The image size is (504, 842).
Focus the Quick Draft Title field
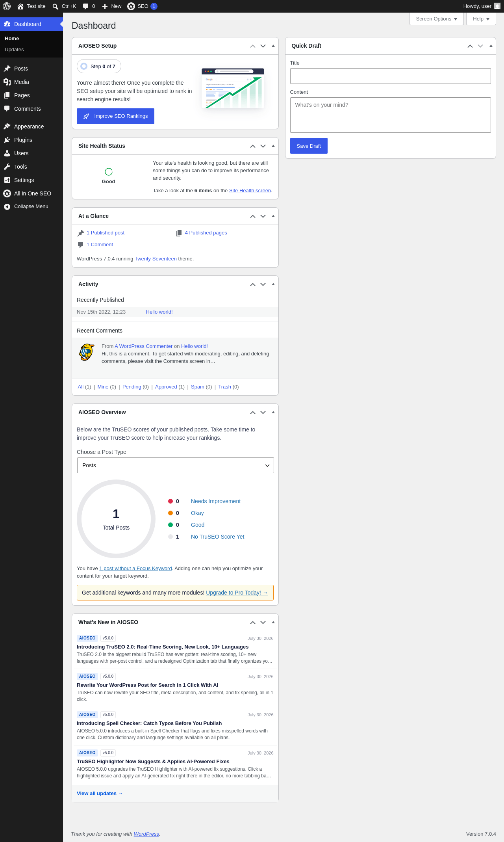391,76
